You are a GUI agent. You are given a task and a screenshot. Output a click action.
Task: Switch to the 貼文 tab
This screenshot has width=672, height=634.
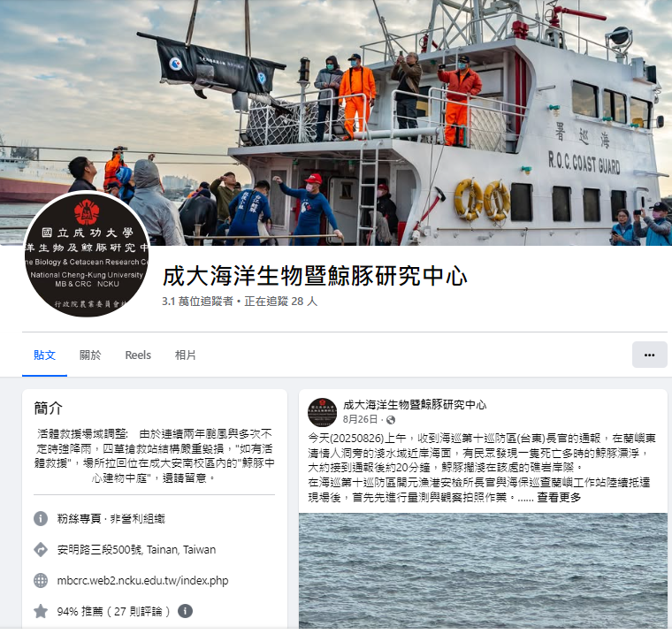click(44, 355)
